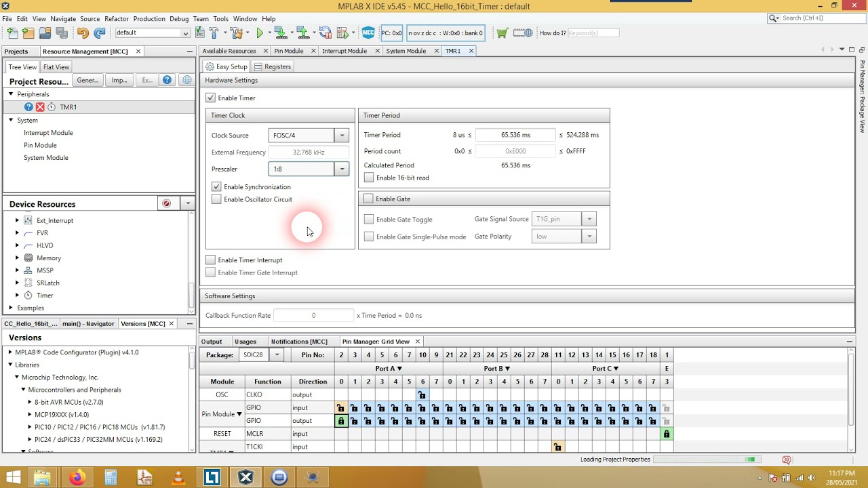The width and height of the screenshot is (868, 488).
Task: Open Firefox from the taskbar
Action: (77, 478)
